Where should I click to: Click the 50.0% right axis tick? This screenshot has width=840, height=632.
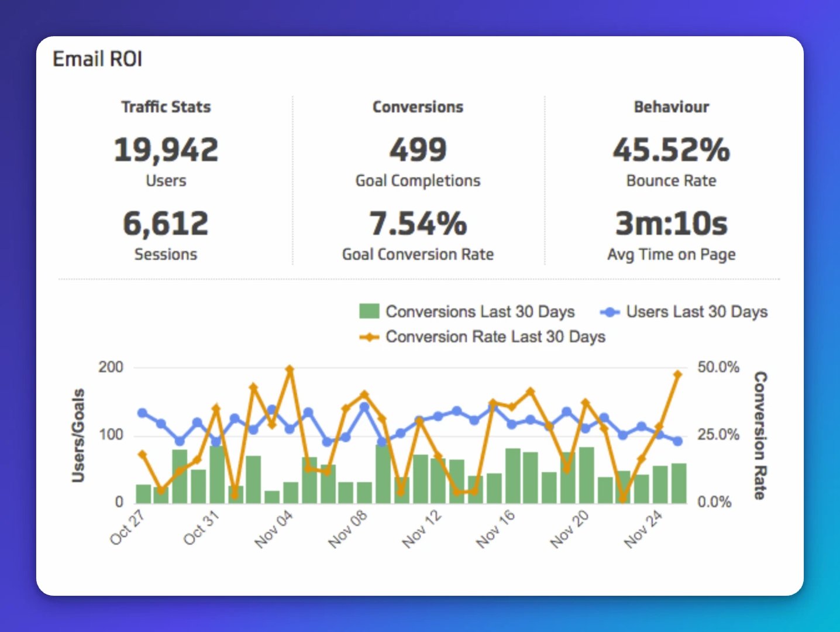pyautogui.click(x=718, y=367)
